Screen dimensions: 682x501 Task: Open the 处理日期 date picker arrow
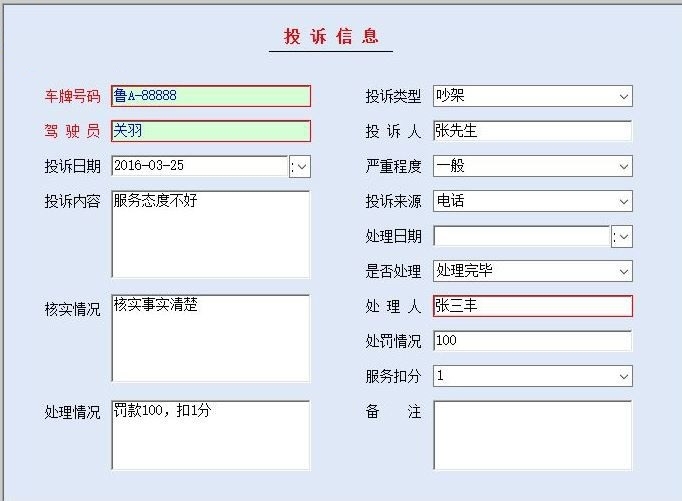click(x=622, y=237)
